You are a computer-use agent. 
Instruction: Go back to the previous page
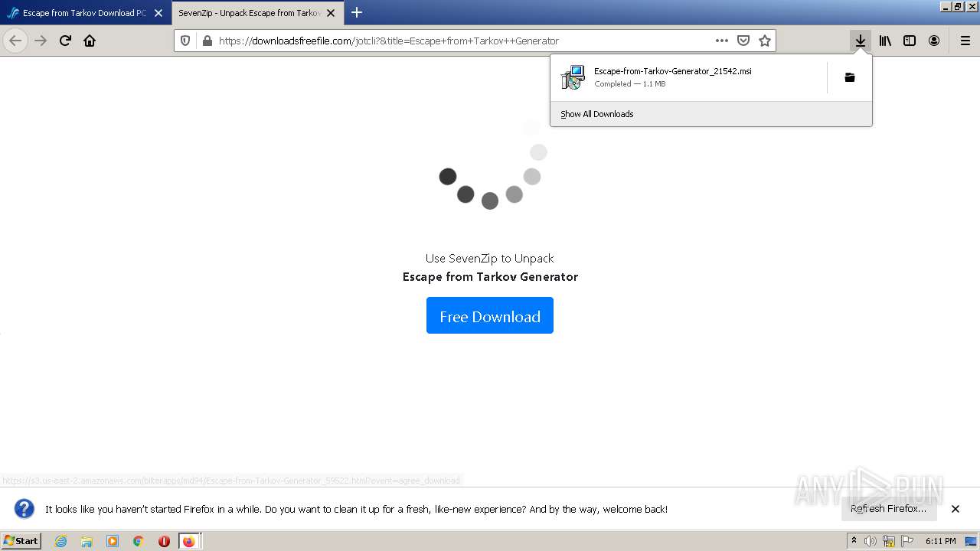coord(15,41)
